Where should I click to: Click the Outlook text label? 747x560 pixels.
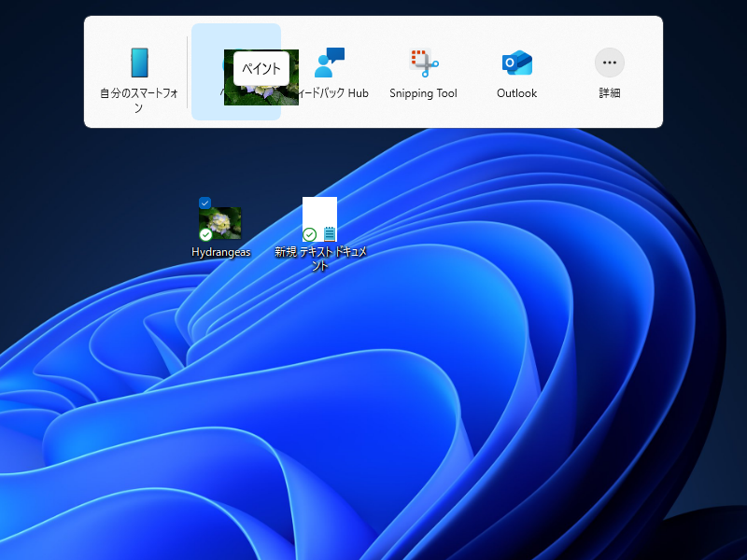(x=515, y=92)
